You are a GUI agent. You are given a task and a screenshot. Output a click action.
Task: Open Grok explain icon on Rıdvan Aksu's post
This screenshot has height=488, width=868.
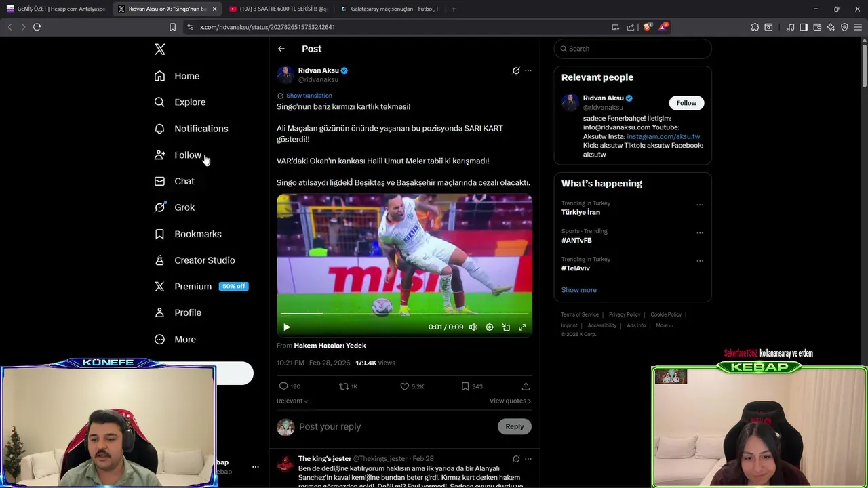point(516,70)
